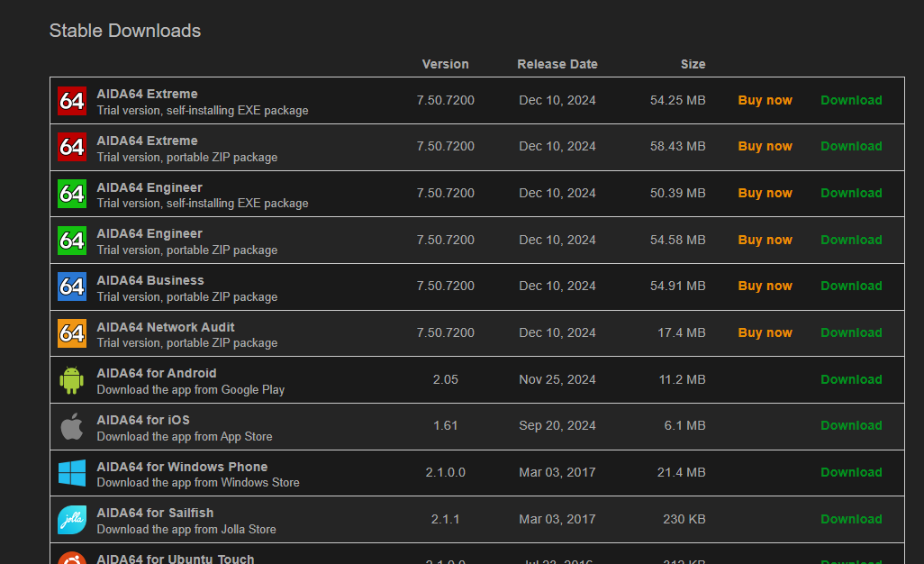The height and width of the screenshot is (564, 924).
Task: Buy AIDA64 Business now
Action: pos(765,287)
